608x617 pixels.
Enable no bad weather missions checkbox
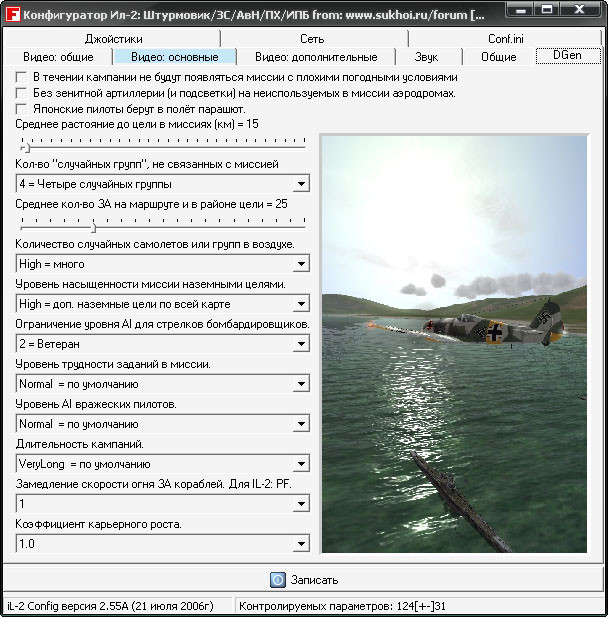pyautogui.click(x=21, y=77)
